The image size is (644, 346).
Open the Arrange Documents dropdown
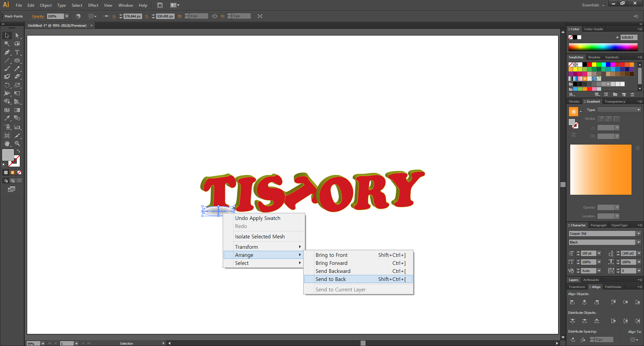pos(175,5)
